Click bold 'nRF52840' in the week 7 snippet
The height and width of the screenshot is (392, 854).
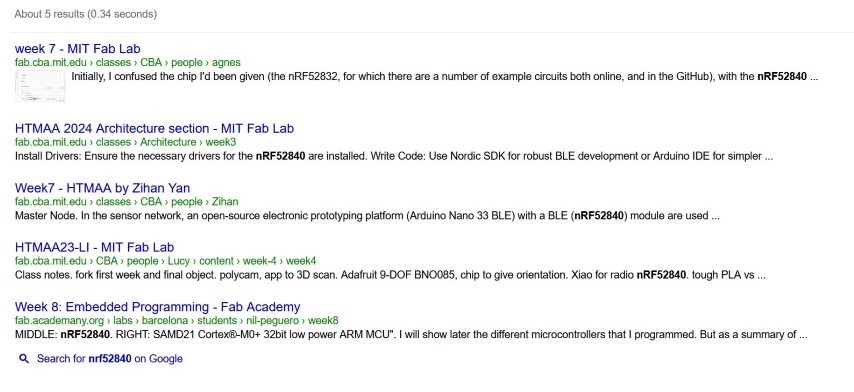coord(782,77)
